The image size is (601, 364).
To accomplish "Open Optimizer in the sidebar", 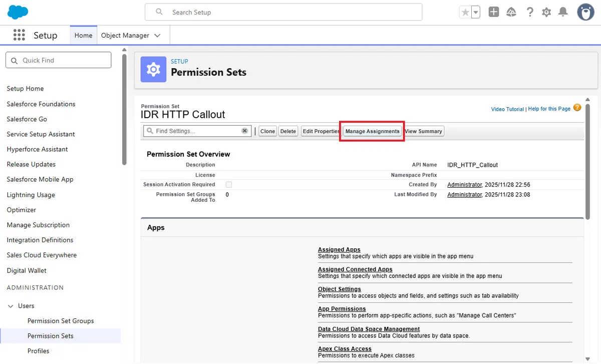I will (22, 210).
